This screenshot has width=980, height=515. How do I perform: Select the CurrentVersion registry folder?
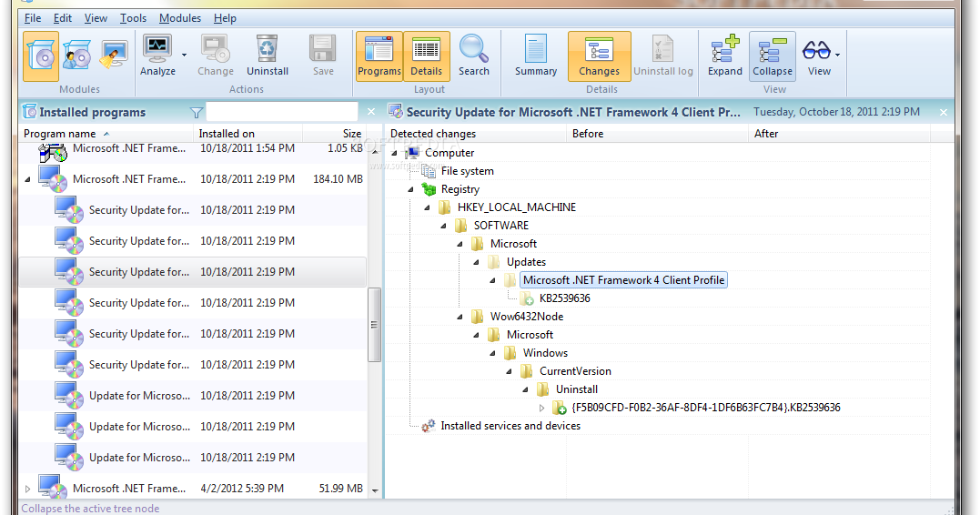point(575,371)
